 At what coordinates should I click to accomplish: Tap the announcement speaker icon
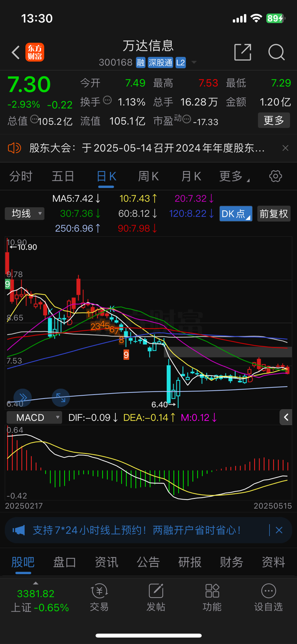14,148
